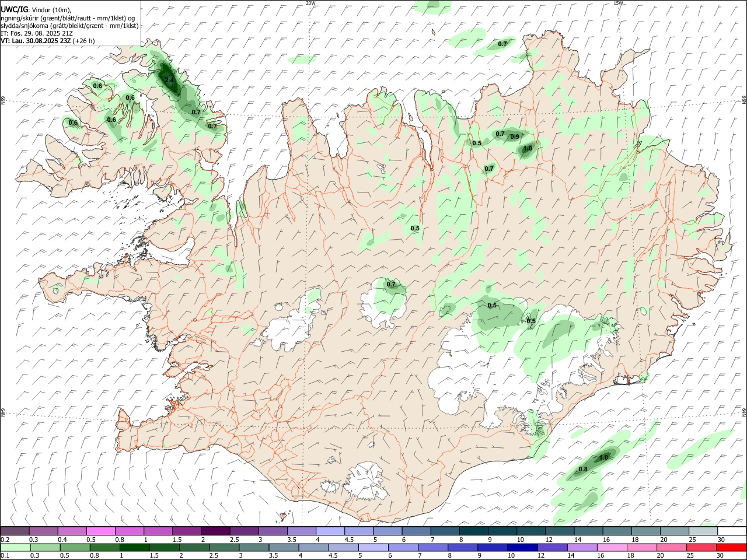747x560 pixels.
Task: Select the slydda/snjókoma legend description line
Action: 69,26
